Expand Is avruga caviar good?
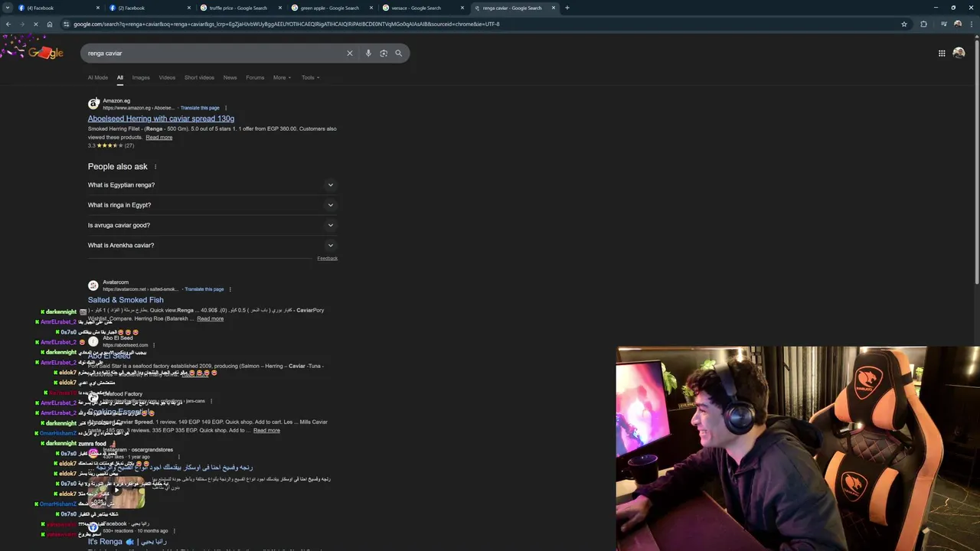The image size is (980, 551). pyautogui.click(x=212, y=225)
